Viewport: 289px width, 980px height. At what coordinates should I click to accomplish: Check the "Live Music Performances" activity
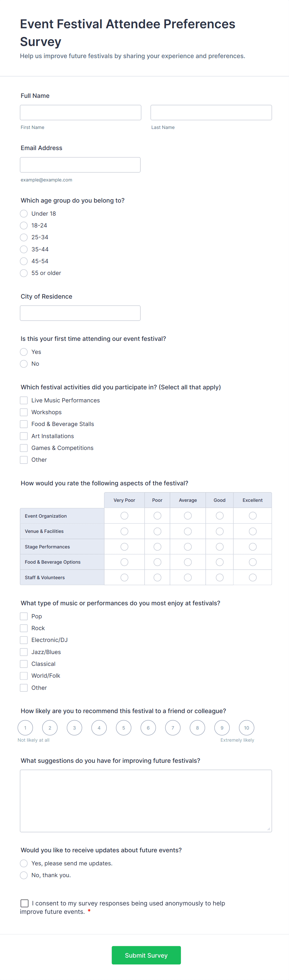point(24,400)
